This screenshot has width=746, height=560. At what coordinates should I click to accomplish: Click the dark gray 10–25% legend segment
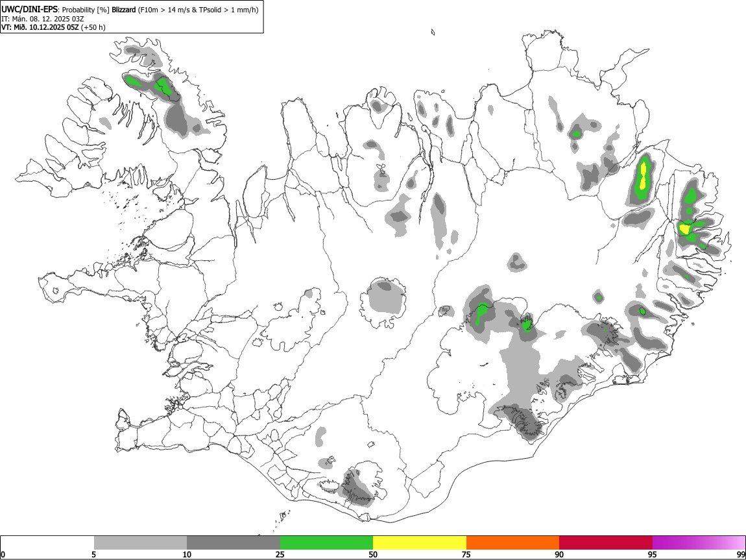pyautogui.click(x=234, y=543)
